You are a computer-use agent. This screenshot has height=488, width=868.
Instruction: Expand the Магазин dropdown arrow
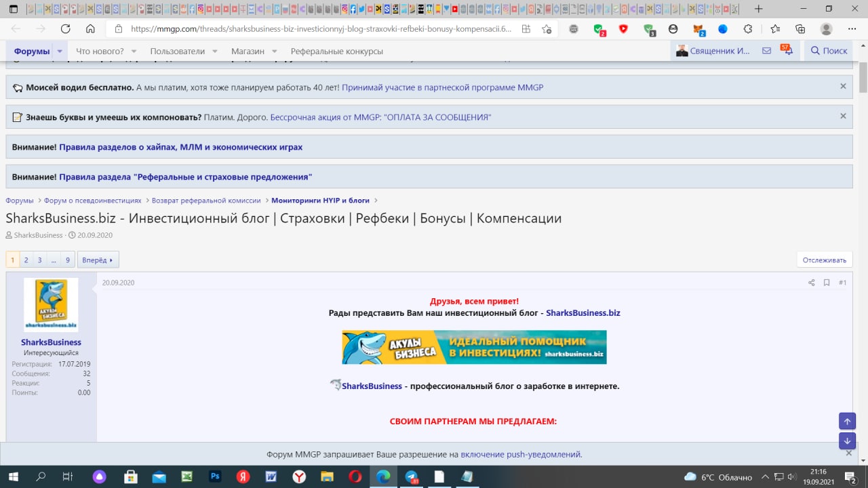pyautogui.click(x=274, y=52)
